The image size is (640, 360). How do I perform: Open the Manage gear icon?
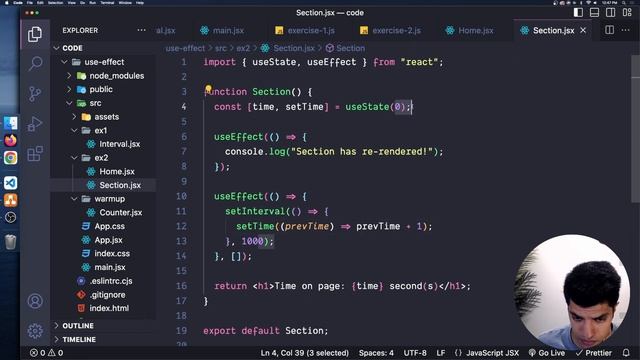(35, 331)
